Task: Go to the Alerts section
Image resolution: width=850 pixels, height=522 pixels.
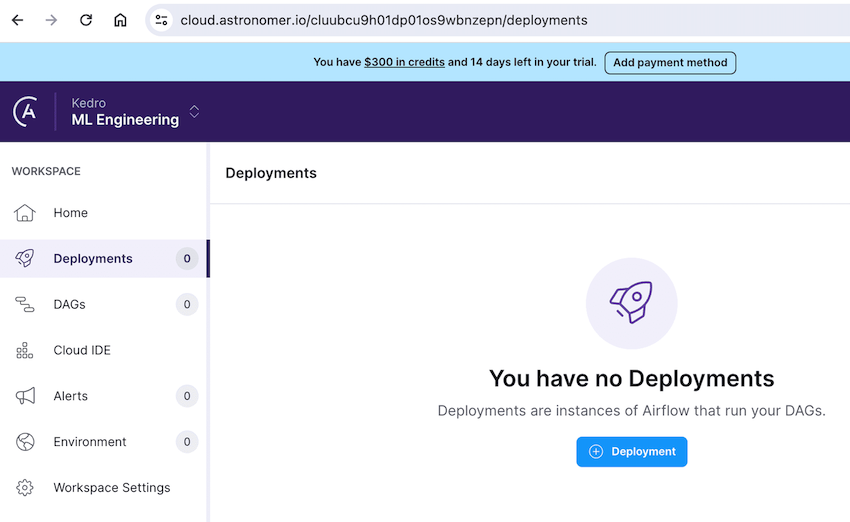Action: coord(71,397)
